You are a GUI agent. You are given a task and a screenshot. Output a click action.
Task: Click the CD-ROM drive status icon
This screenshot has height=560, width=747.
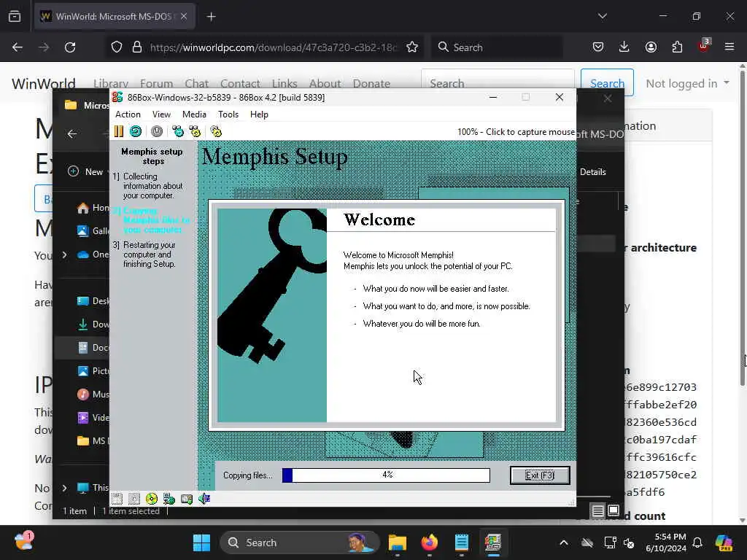[x=152, y=499]
